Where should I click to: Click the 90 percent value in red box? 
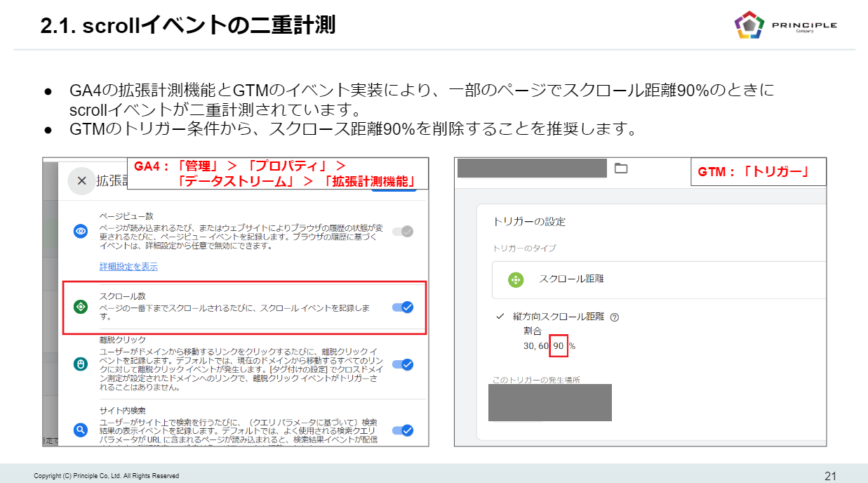559,346
